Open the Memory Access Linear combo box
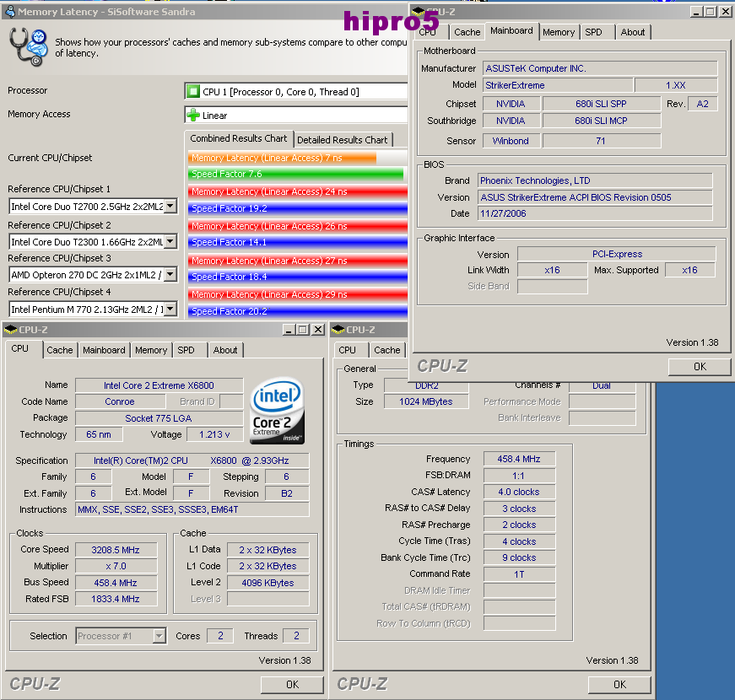This screenshot has width=735, height=700. pos(296,115)
